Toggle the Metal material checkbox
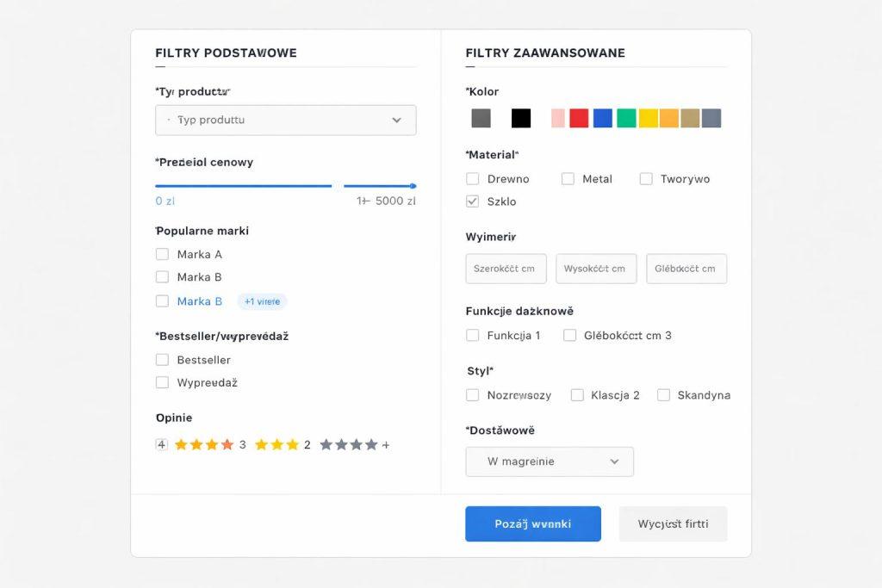The image size is (882, 588). pyautogui.click(x=568, y=179)
